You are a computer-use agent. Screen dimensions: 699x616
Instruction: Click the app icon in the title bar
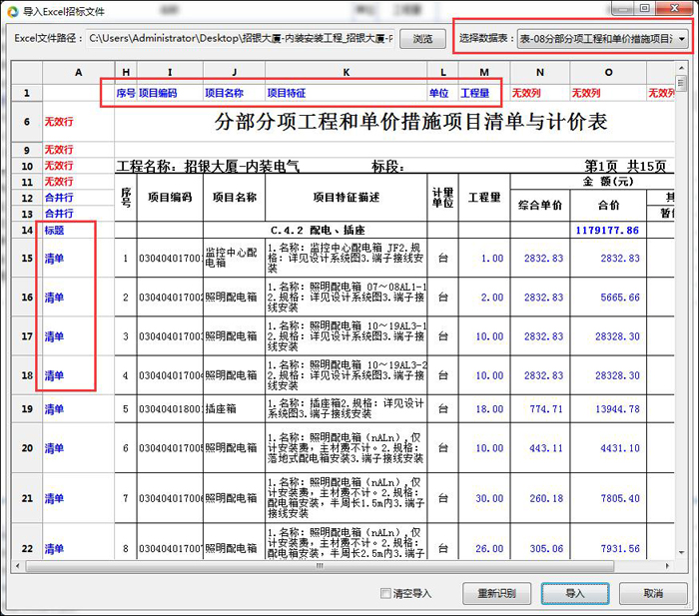[x=13, y=11]
